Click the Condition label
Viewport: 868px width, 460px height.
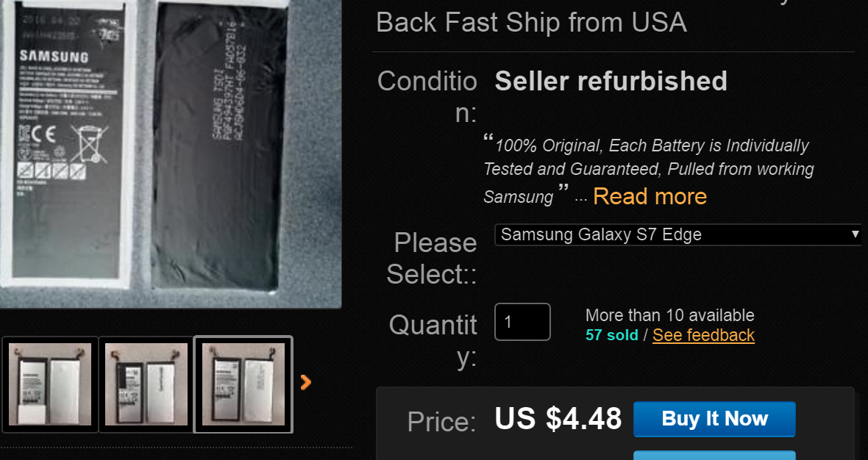427,97
